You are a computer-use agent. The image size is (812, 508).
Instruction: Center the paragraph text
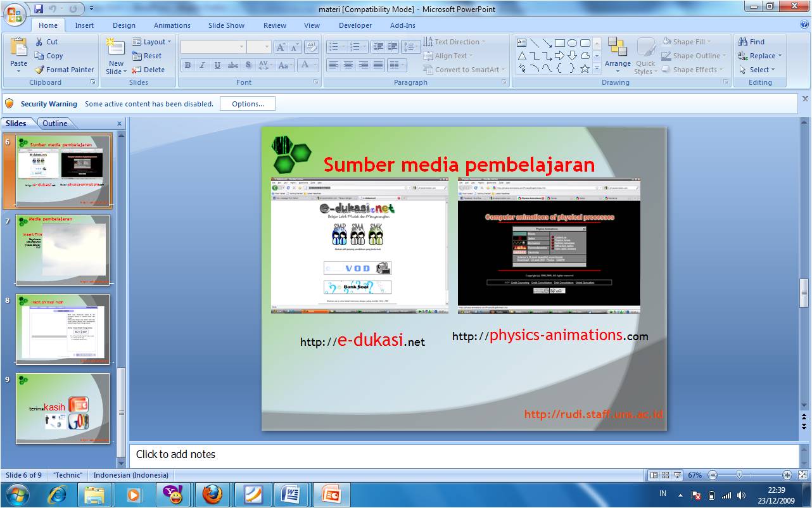tap(349, 65)
